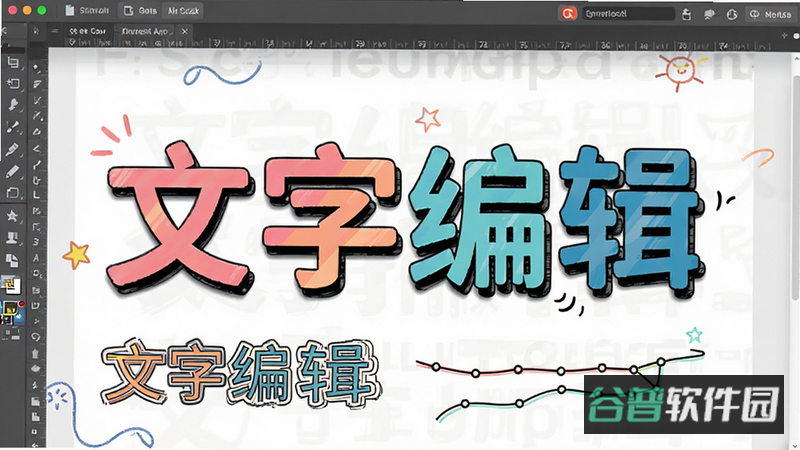This screenshot has width=800, height=450.
Task: Click the globe icon in the title bar
Action: click(x=732, y=14)
